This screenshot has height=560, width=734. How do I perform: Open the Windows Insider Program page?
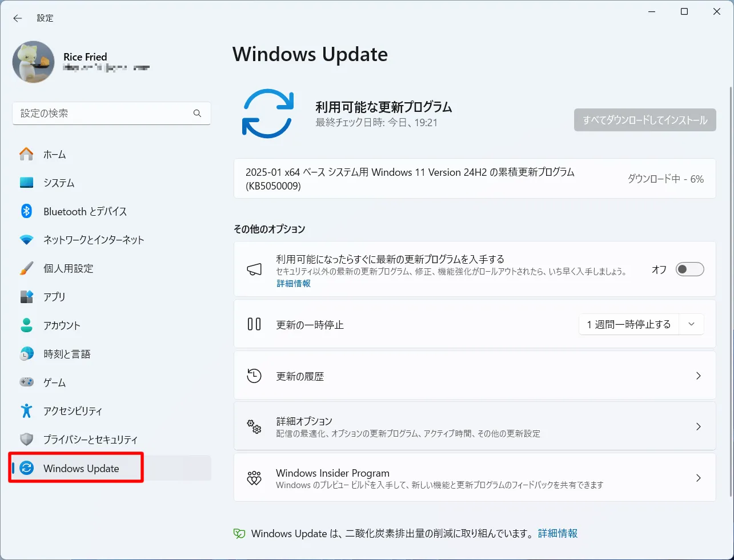(x=475, y=478)
